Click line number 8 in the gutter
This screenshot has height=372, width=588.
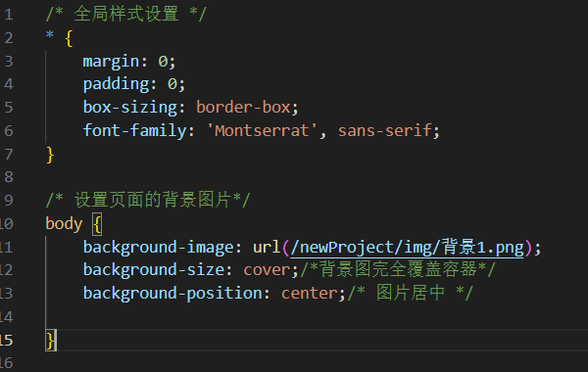click(x=9, y=177)
